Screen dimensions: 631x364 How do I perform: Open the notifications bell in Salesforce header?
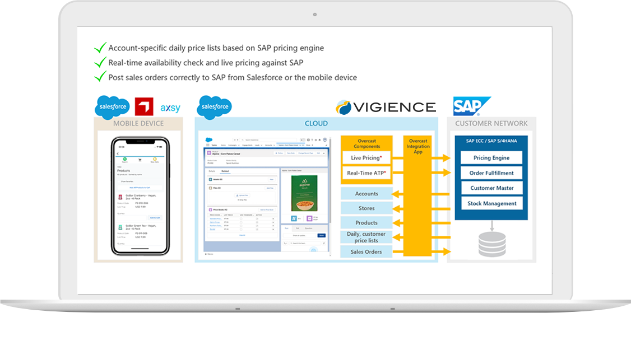coord(320,140)
